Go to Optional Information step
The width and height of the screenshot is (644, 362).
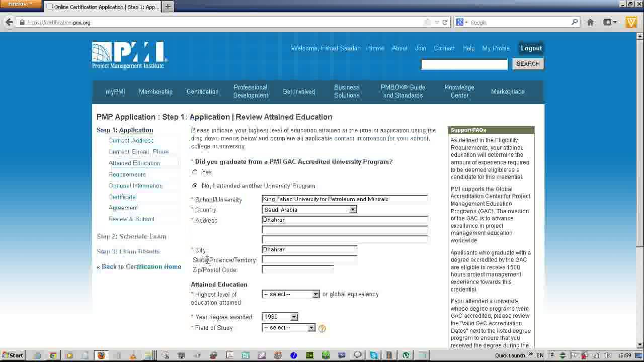click(135, 186)
